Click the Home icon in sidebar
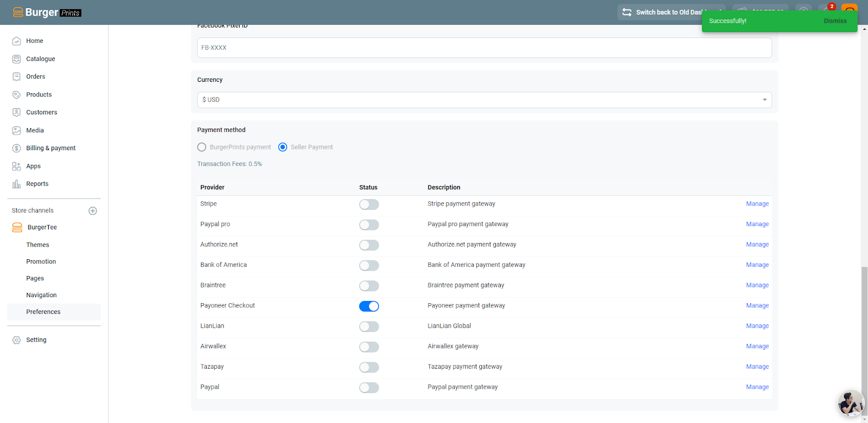Viewport: 868px width, 423px height. coord(16,41)
